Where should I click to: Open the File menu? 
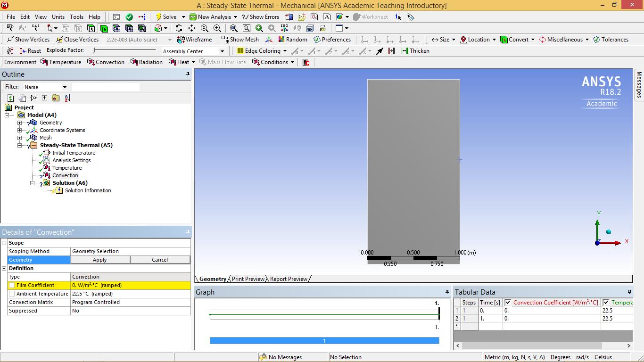pyautogui.click(x=11, y=17)
